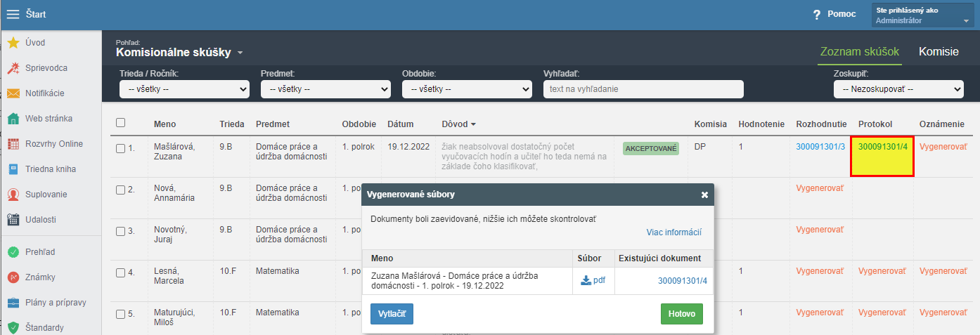The height and width of the screenshot is (335, 980).
Task: Click the Notifikácie envelope icon
Action: (x=13, y=93)
